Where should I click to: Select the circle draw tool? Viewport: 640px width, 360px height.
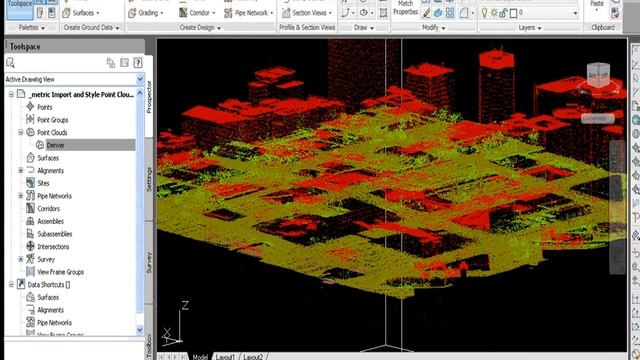click(x=364, y=13)
